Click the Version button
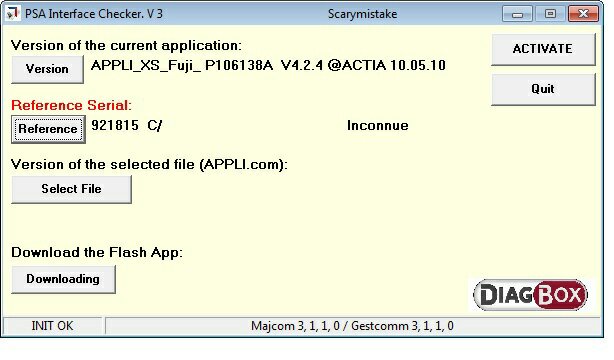 (x=47, y=69)
